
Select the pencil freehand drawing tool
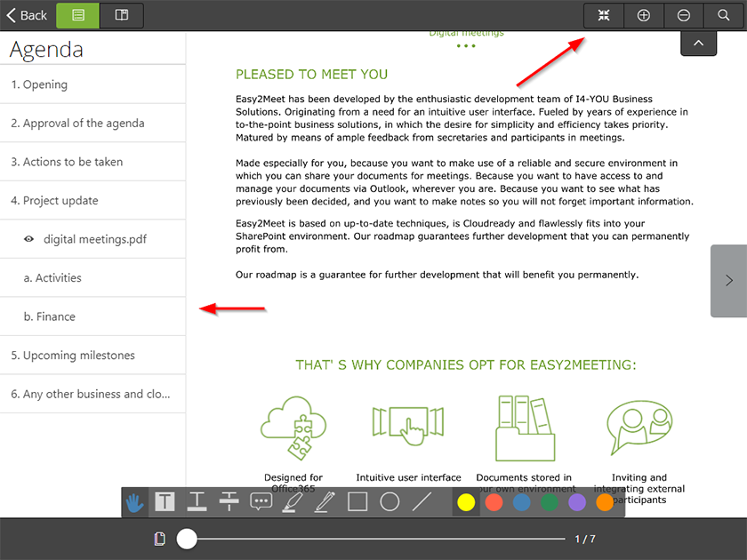[325, 502]
